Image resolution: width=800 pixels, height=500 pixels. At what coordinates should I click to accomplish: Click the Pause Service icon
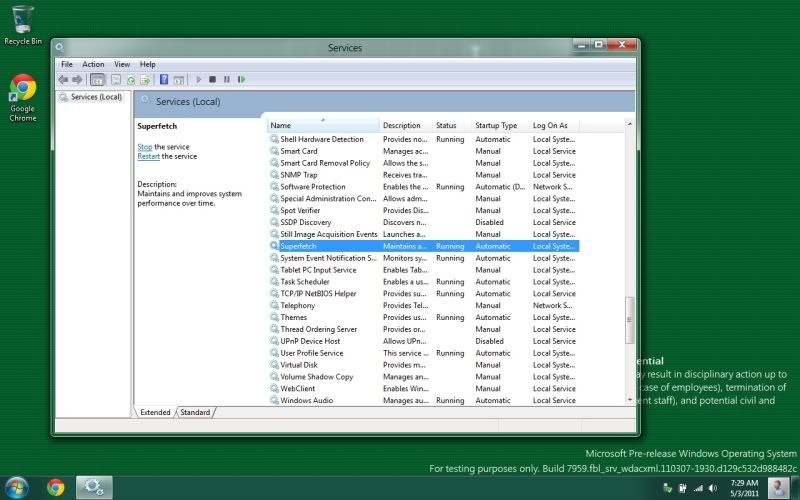[x=227, y=80]
